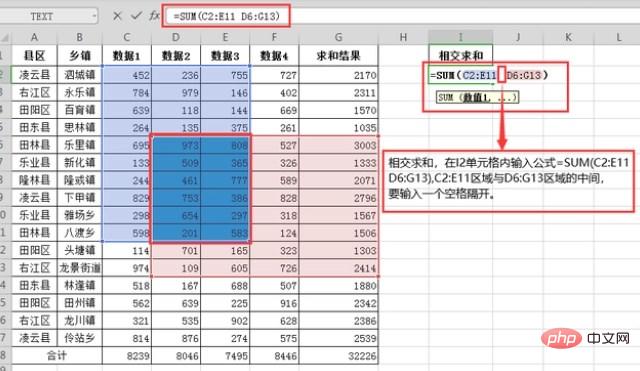Cancel formula entry with the X icon
This screenshot has height=371, width=640.
tap(117, 16)
